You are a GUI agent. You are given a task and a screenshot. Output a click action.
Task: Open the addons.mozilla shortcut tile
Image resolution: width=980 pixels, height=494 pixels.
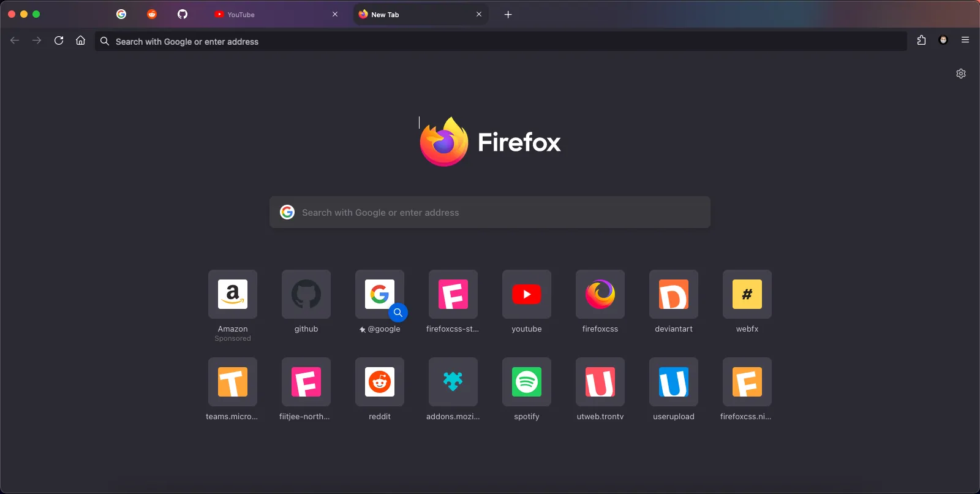click(453, 382)
